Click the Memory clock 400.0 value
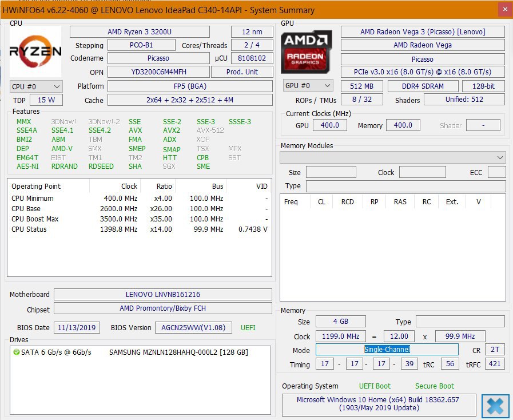The height and width of the screenshot is (420, 513). click(403, 125)
